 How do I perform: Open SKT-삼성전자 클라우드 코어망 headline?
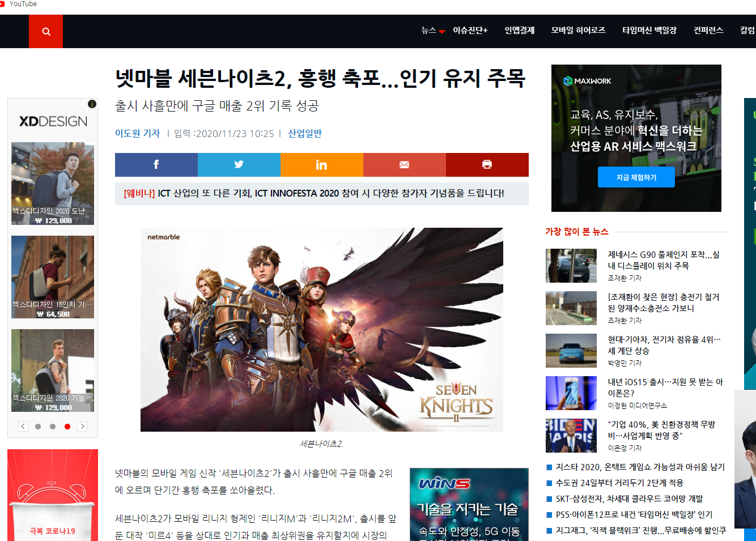pos(629,499)
